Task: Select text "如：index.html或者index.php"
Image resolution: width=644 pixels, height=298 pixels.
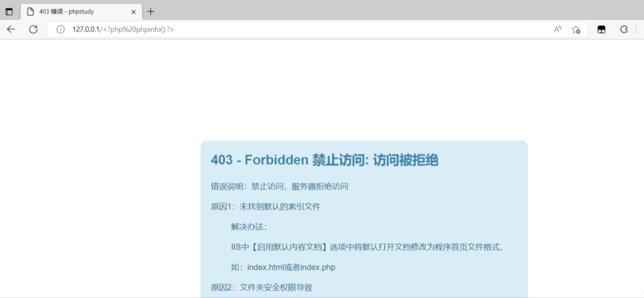Action: click(x=283, y=268)
